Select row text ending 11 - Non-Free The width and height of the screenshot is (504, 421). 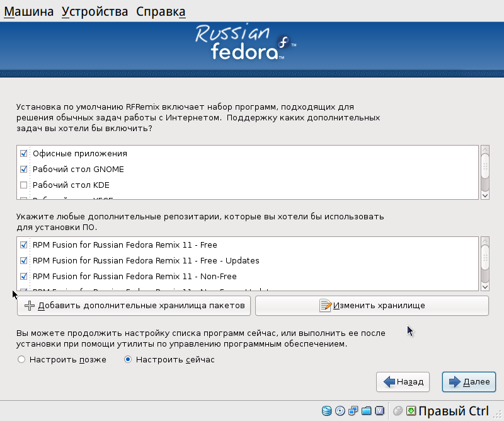tap(135, 276)
